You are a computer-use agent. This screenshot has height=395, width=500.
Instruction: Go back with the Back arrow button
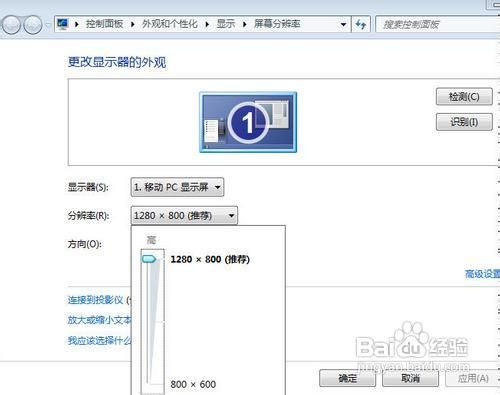[11, 25]
